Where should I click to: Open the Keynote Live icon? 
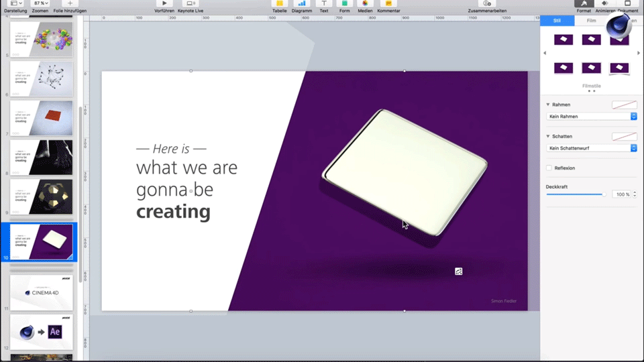pyautogui.click(x=190, y=3)
